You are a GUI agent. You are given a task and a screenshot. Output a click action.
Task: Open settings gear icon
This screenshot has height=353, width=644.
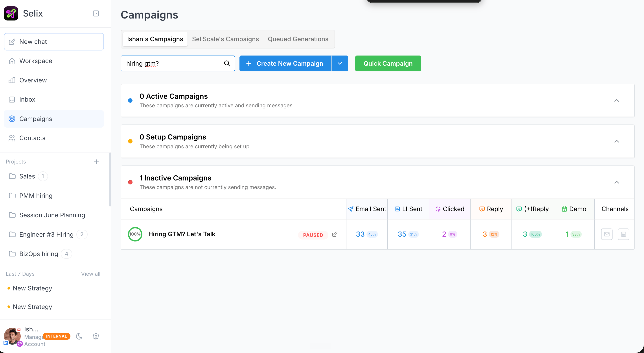point(96,336)
